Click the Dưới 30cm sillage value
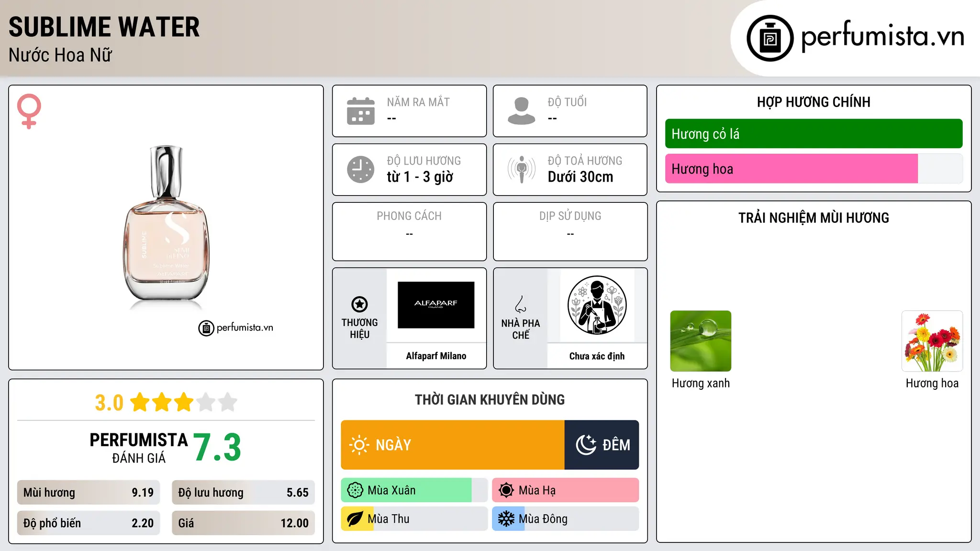 tap(580, 177)
